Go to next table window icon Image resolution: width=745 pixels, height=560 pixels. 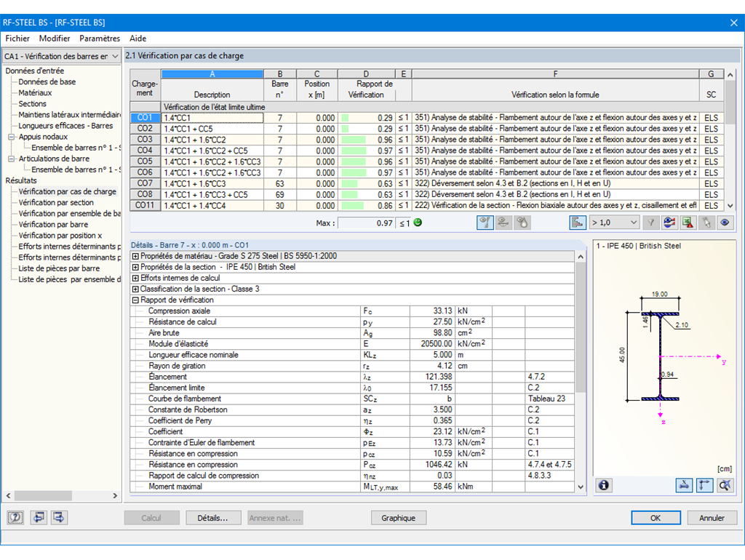click(59, 517)
